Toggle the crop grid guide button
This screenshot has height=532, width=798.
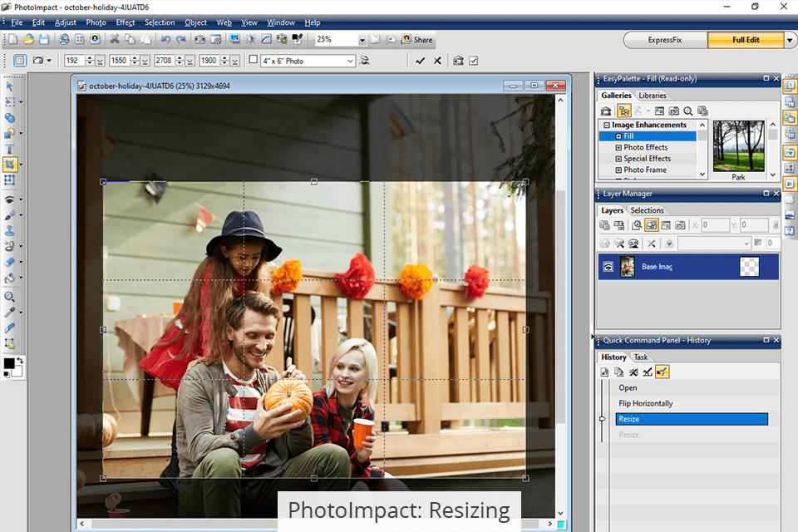point(19,61)
